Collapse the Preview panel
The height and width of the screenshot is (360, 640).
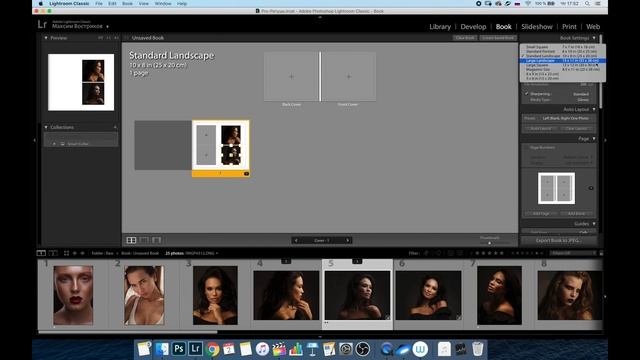[46, 38]
